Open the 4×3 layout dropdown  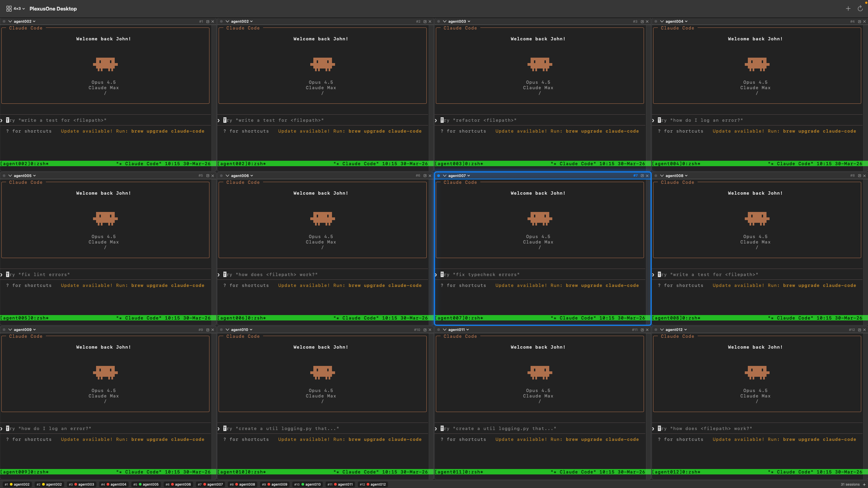(x=19, y=8)
